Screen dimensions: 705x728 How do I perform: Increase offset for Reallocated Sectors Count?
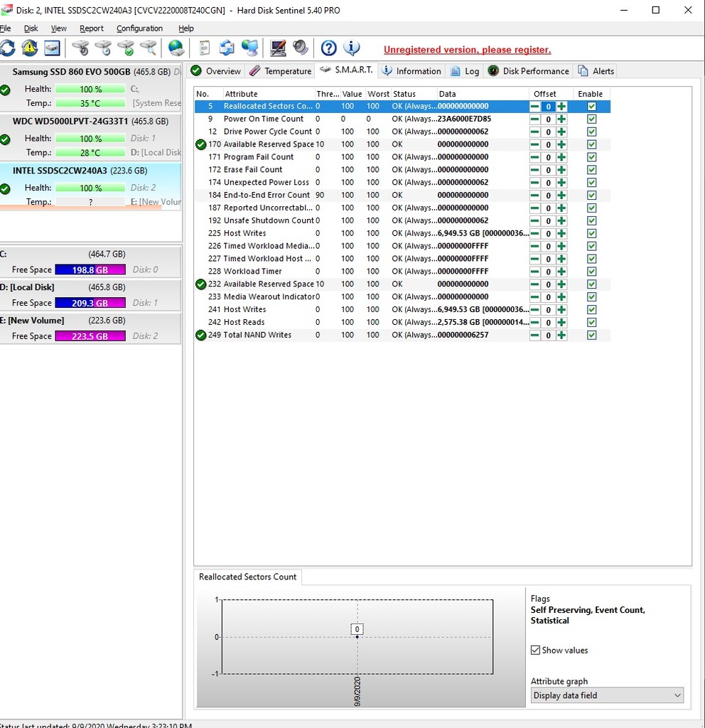pos(561,107)
